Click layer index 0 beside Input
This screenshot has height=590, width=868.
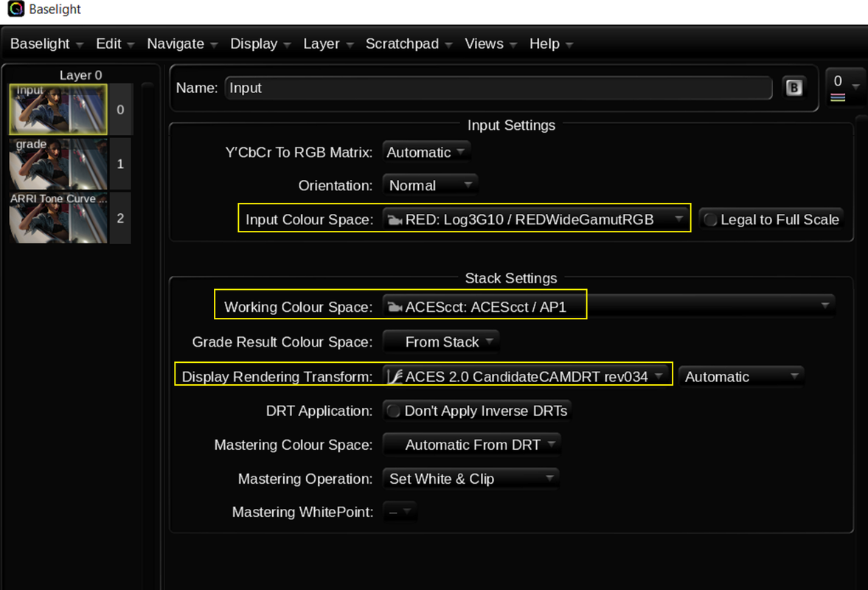click(x=120, y=110)
